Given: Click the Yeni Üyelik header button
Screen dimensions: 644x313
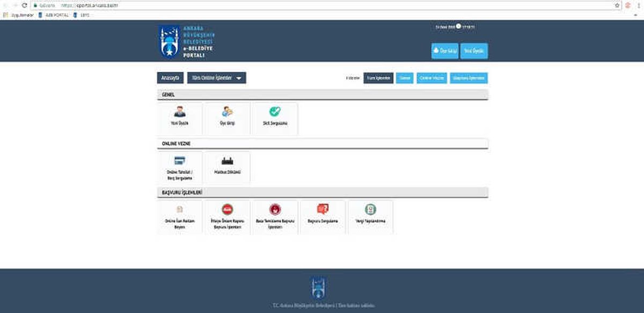Looking at the screenshot, I should [x=474, y=50].
